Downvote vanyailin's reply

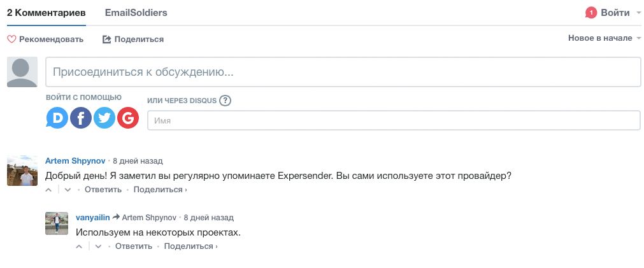[x=98, y=246]
